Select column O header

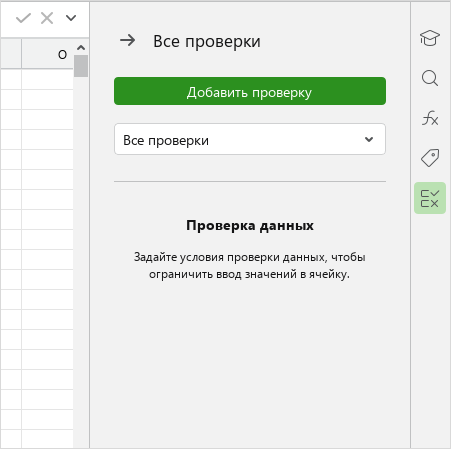point(47,54)
